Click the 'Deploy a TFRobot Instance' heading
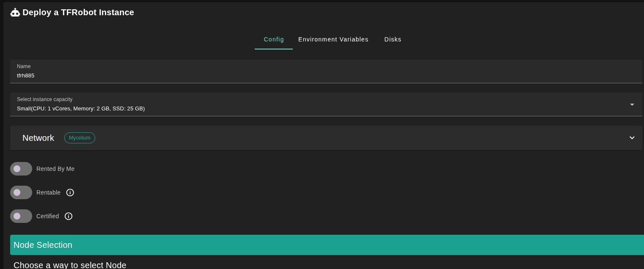Image resolution: width=644 pixels, height=269 pixels. coord(78,13)
